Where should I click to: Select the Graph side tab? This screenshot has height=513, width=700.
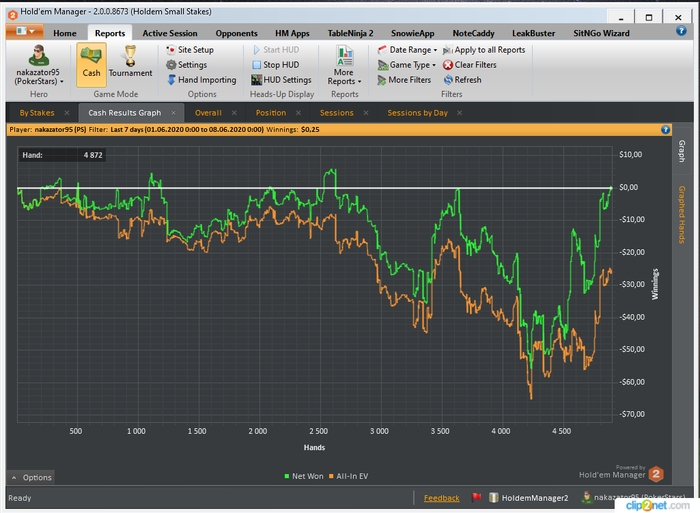[682, 151]
